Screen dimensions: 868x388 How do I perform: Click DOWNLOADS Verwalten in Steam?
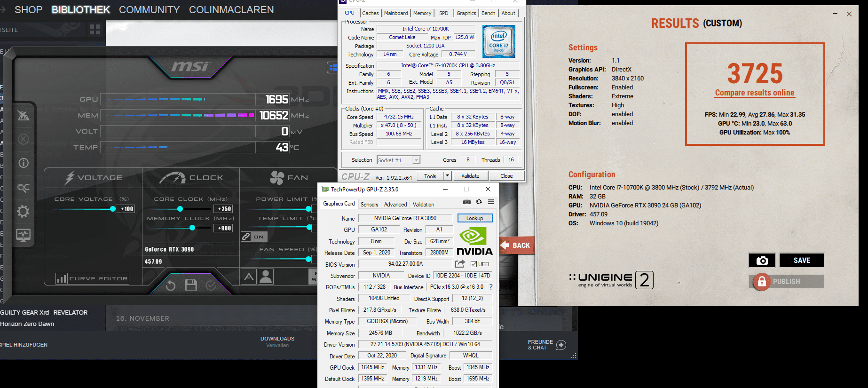coord(277,342)
